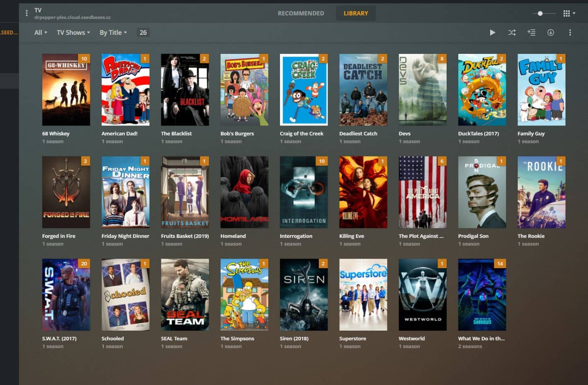Open the grid view mode selector
The width and height of the screenshot is (588, 385).
pyautogui.click(x=569, y=13)
